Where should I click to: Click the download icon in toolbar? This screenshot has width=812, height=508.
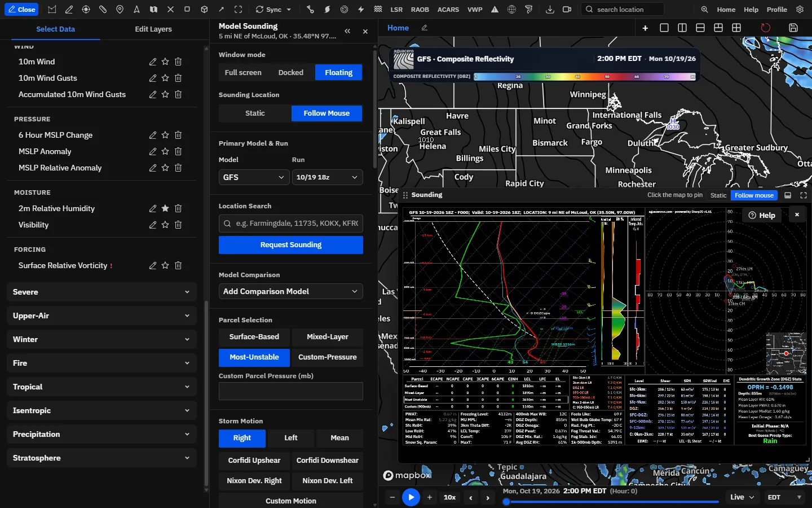pyautogui.click(x=550, y=10)
